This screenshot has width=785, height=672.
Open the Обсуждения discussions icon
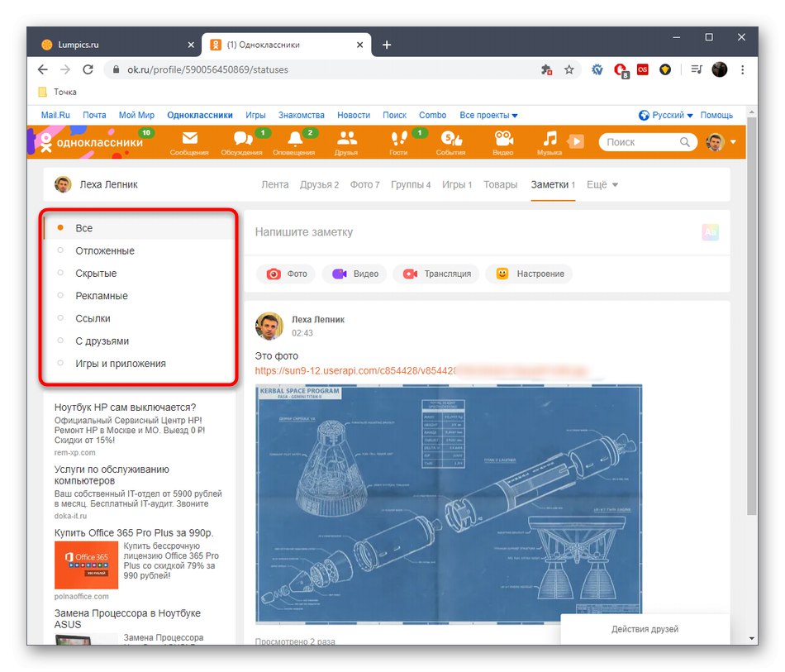[242, 142]
